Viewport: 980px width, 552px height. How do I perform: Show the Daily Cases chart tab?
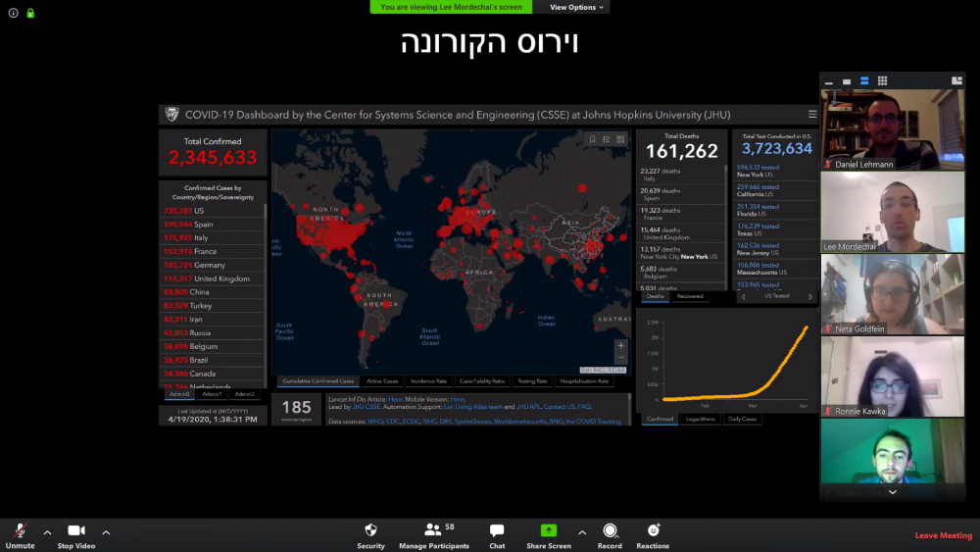click(x=743, y=419)
